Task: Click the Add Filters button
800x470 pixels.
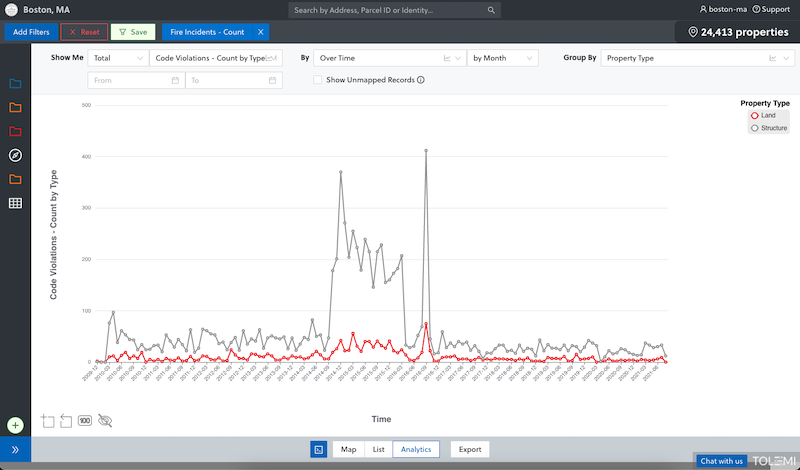Action: pos(31,32)
